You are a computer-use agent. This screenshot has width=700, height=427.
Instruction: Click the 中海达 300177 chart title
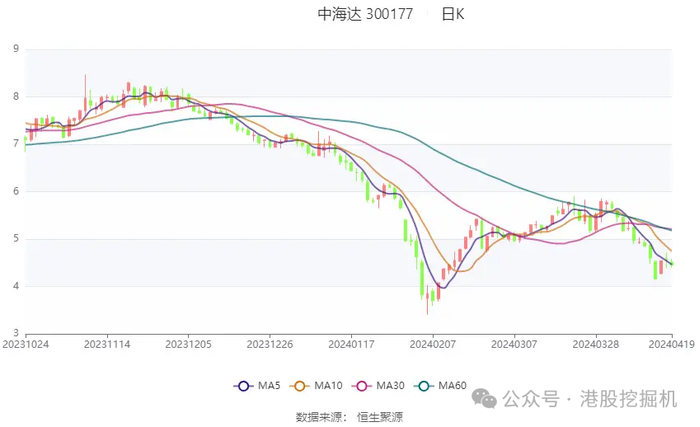365,14
